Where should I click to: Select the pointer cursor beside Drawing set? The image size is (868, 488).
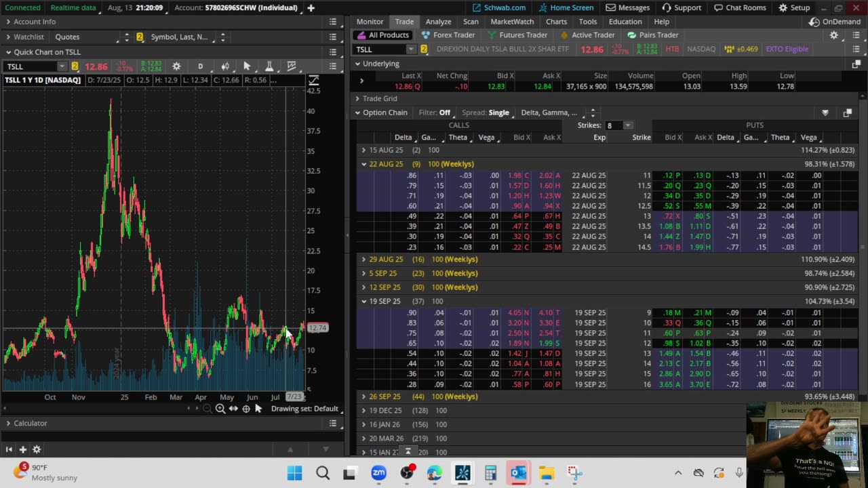258,409
